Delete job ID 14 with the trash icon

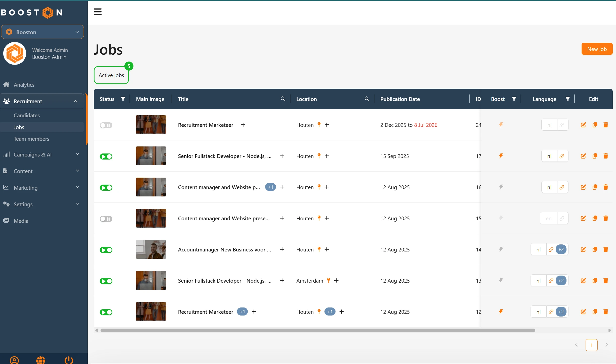tap(605, 249)
